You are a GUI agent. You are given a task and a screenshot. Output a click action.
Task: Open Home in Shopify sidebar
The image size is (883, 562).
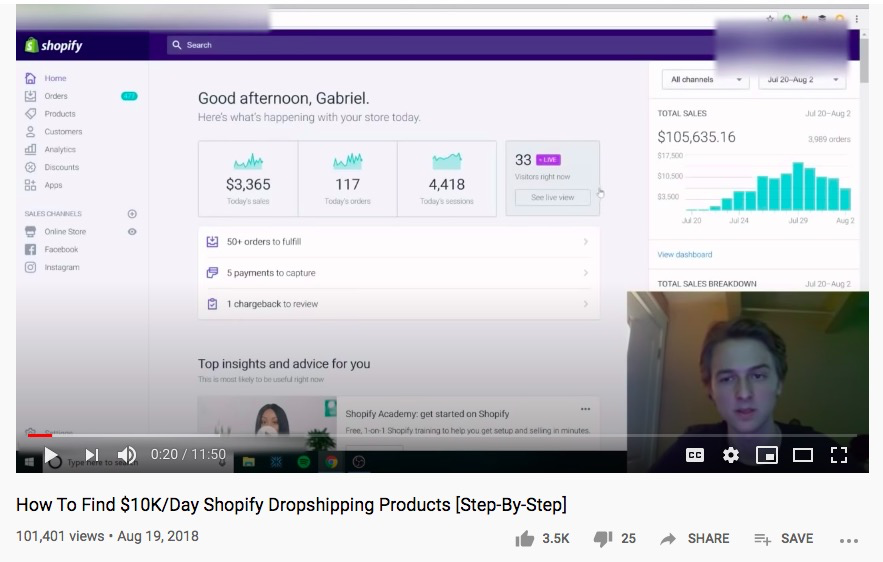click(55, 78)
